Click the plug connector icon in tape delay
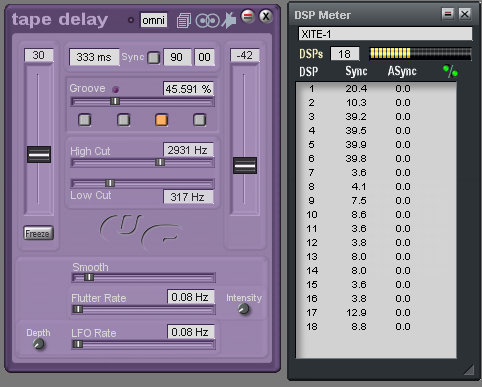This screenshot has height=387, width=482. pos(229,20)
